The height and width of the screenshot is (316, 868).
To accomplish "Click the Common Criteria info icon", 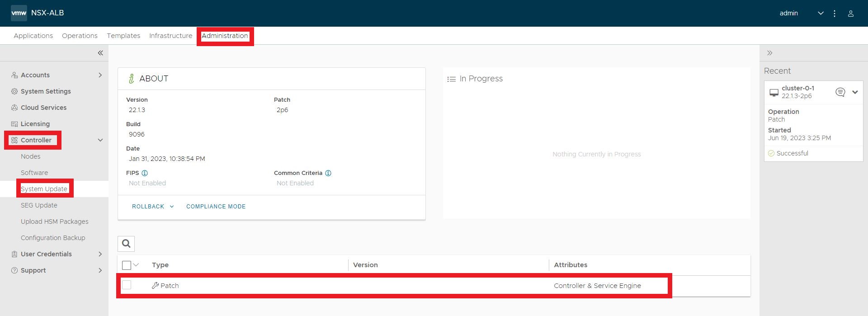I will click(x=328, y=173).
